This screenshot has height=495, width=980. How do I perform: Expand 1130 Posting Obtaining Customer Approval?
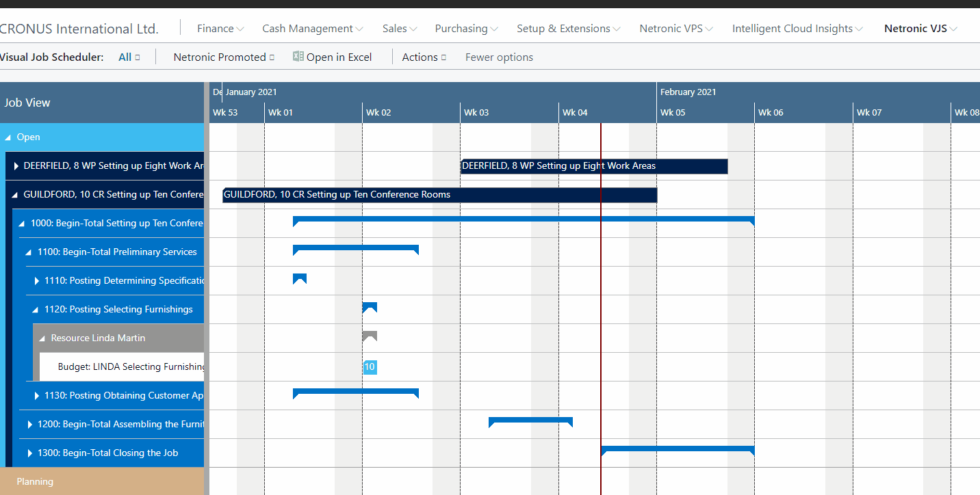point(36,395)
